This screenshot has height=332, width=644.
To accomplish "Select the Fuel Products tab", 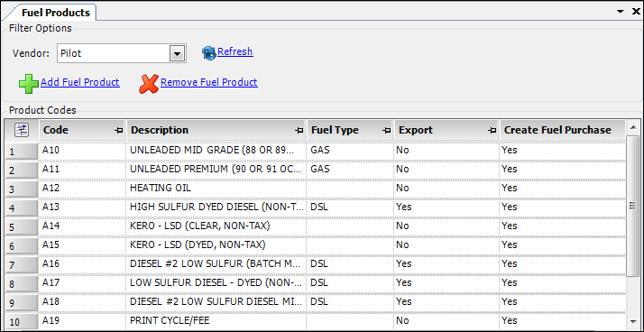I will coord(55,13).
